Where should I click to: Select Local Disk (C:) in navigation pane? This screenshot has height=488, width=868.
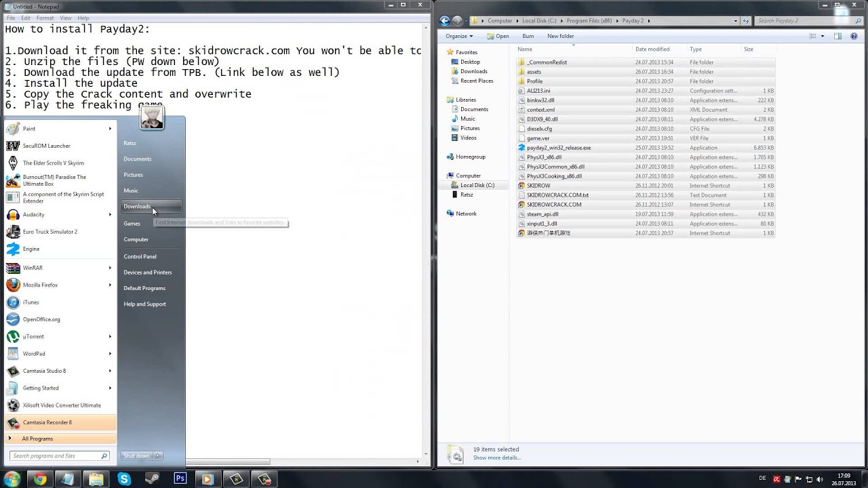477,185
